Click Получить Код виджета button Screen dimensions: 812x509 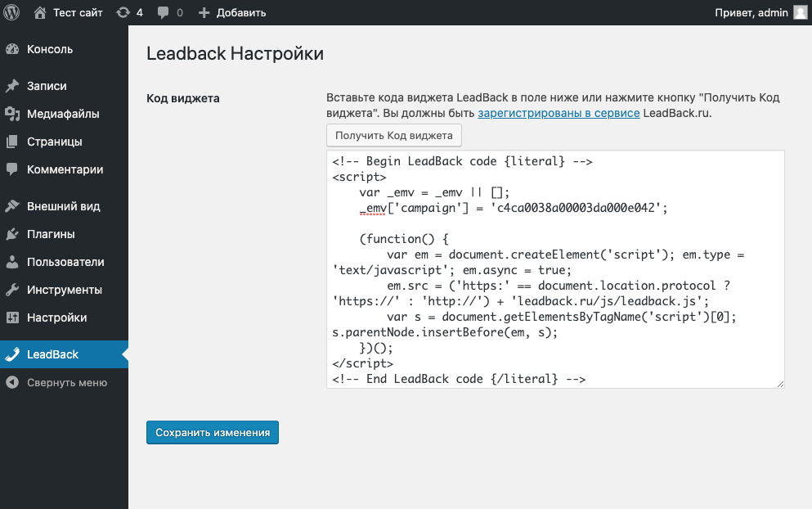pos(394,135)
